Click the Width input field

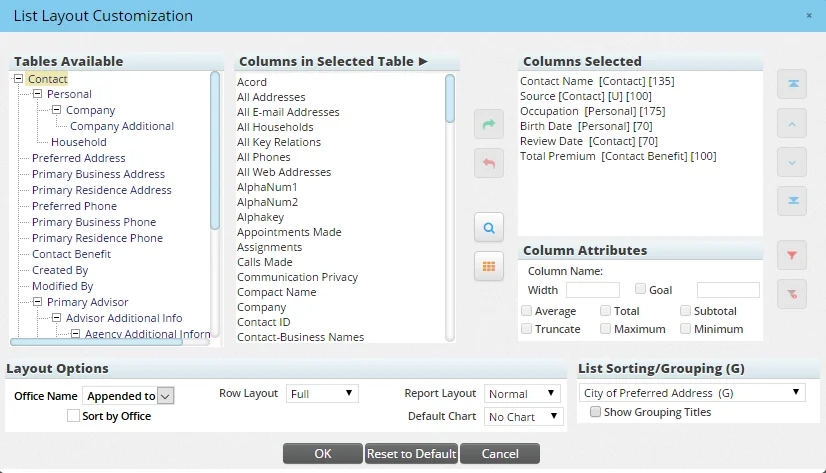click(x=592, y=290)
